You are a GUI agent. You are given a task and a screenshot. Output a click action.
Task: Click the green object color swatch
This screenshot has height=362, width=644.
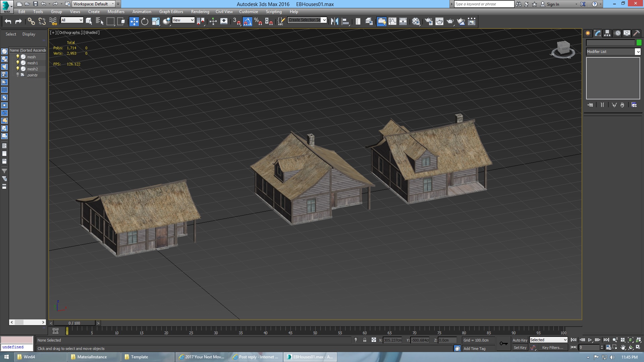639,43
